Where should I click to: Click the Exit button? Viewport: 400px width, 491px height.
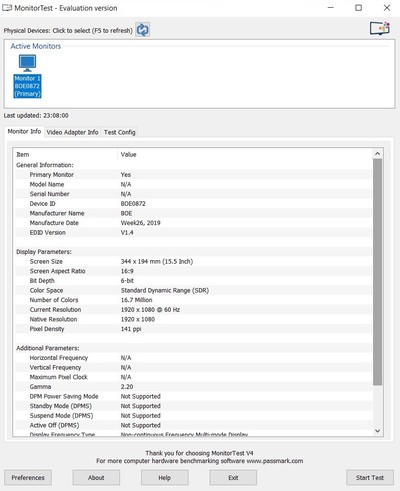[x=233, y=478]
